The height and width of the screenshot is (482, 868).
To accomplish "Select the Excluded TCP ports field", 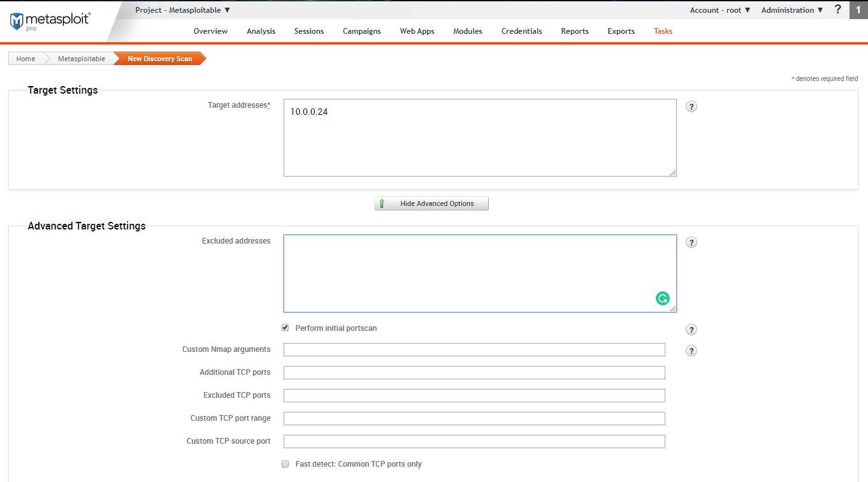I will click(474, 395).
